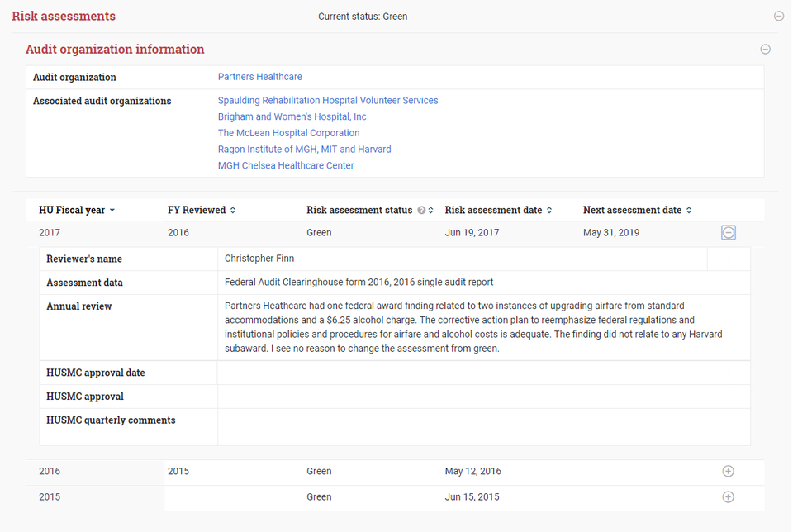Viewport: 793px width, 532px height.
Task: Click the HUSMC quarterly comments label
Action: pyautogui.click(x=111, y=420)
